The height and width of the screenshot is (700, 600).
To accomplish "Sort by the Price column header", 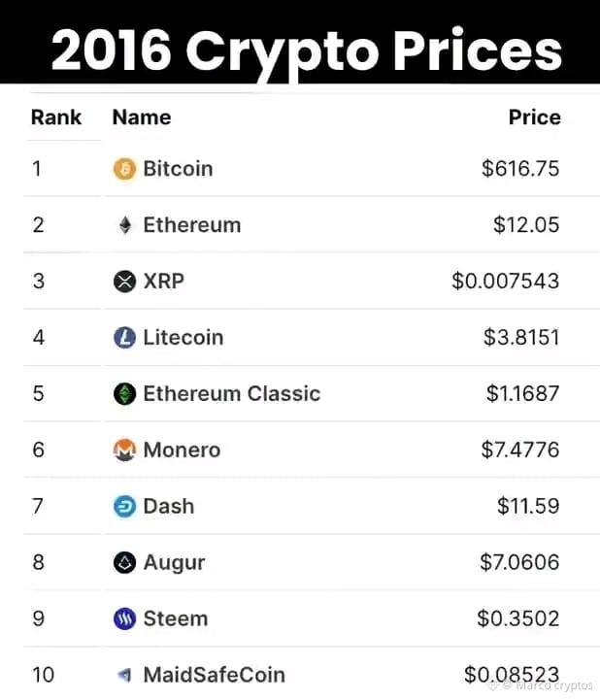I will point(535,117).
